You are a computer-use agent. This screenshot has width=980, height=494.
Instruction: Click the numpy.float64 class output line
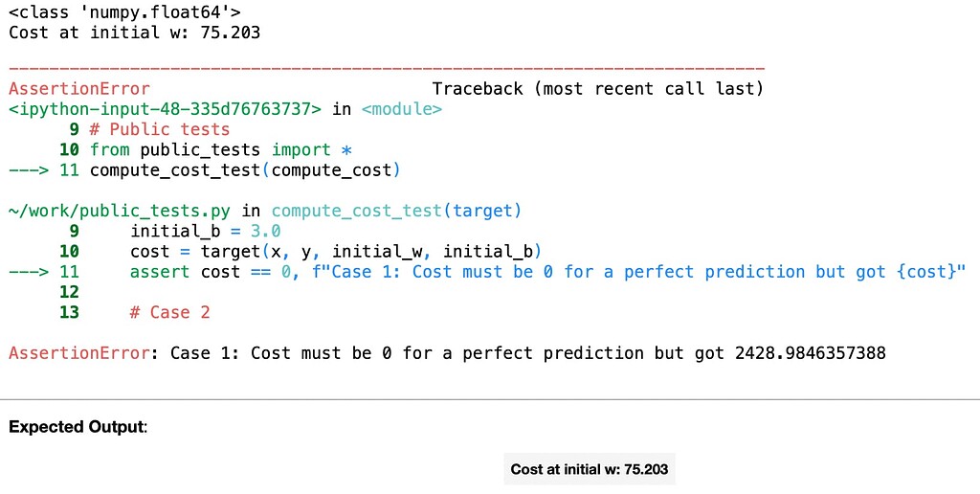tap(125, 12)
